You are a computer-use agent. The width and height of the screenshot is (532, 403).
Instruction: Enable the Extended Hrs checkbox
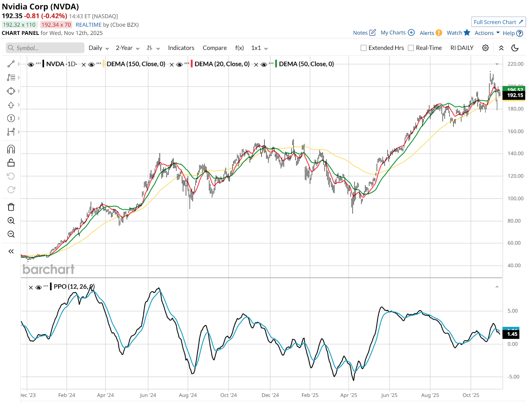[x=363, y=48]
